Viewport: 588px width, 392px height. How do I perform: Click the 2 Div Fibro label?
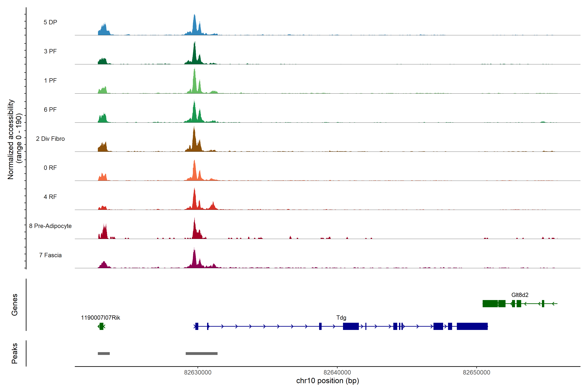(50, 139)
